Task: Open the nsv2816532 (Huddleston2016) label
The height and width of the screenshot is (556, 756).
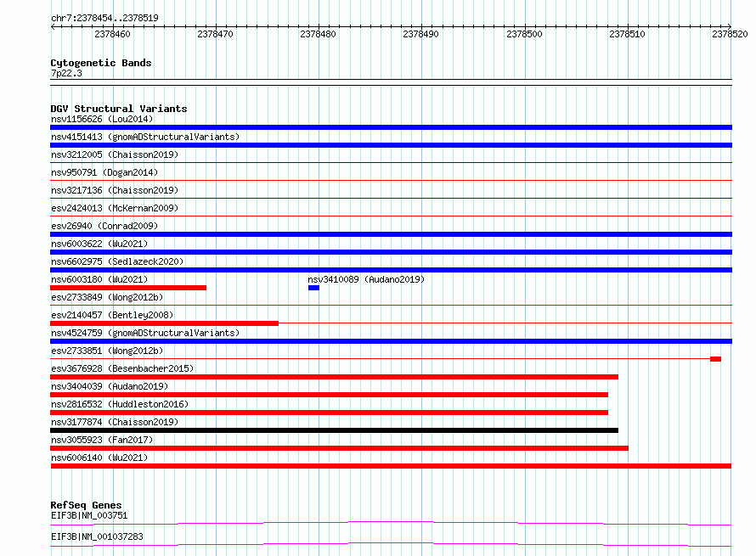Action: coord(120,404)
